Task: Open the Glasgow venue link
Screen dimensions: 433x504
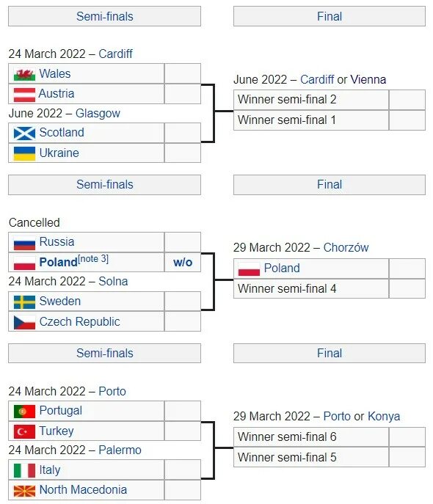Action: pyautogui.click(x=98, y=114)
